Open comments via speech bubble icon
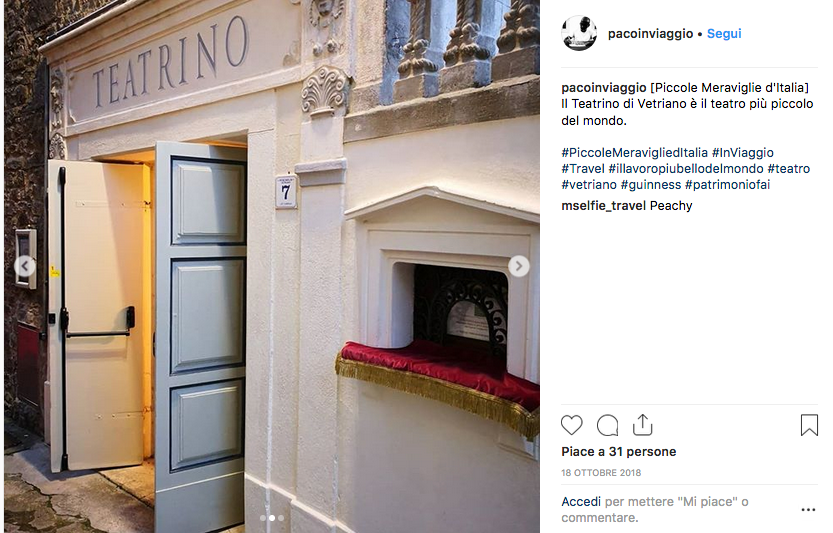This screenshot has height=533, width=833. (x=607, y=425)
